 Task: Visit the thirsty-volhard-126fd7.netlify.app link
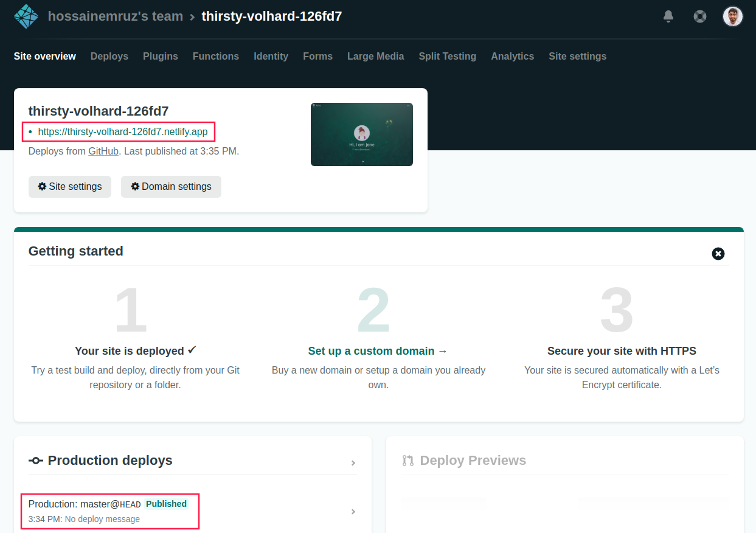pos(123,131)
